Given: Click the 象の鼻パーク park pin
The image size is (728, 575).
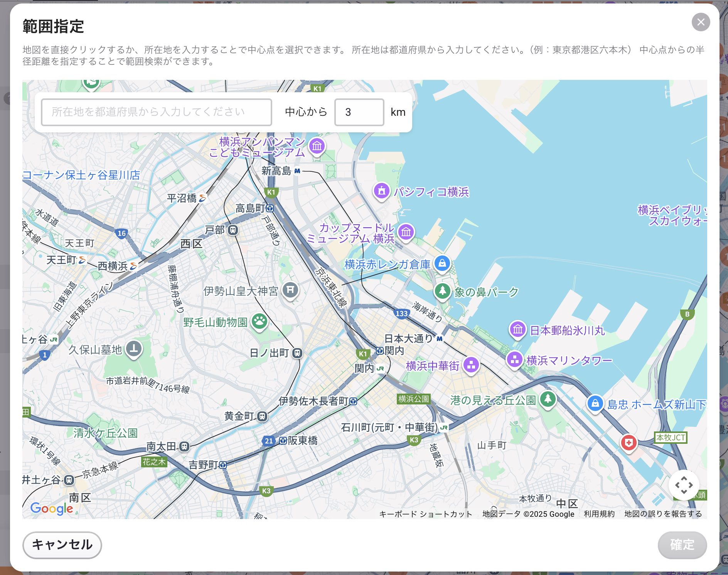Looking at the screenshot, I should (442, 292).
